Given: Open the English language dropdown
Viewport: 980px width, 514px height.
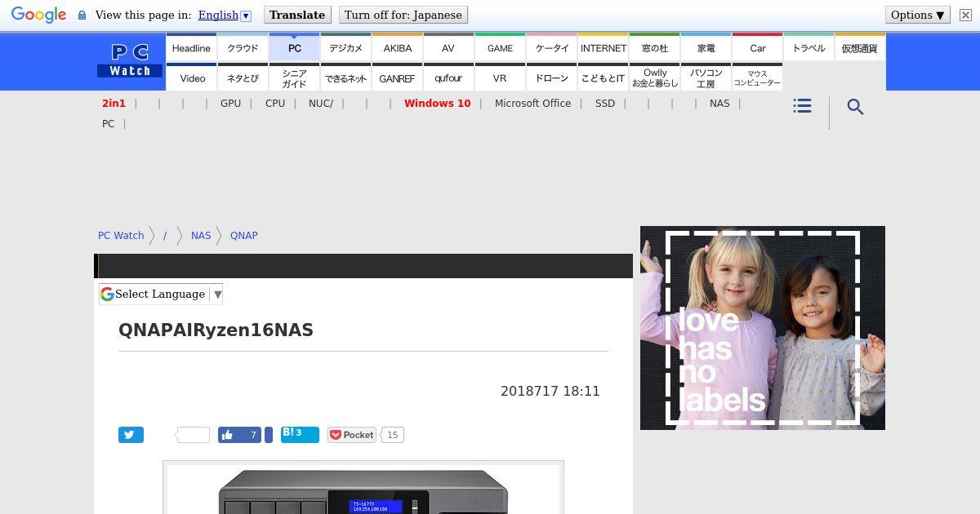Looking at the screenshot, I should click(225, 15).
